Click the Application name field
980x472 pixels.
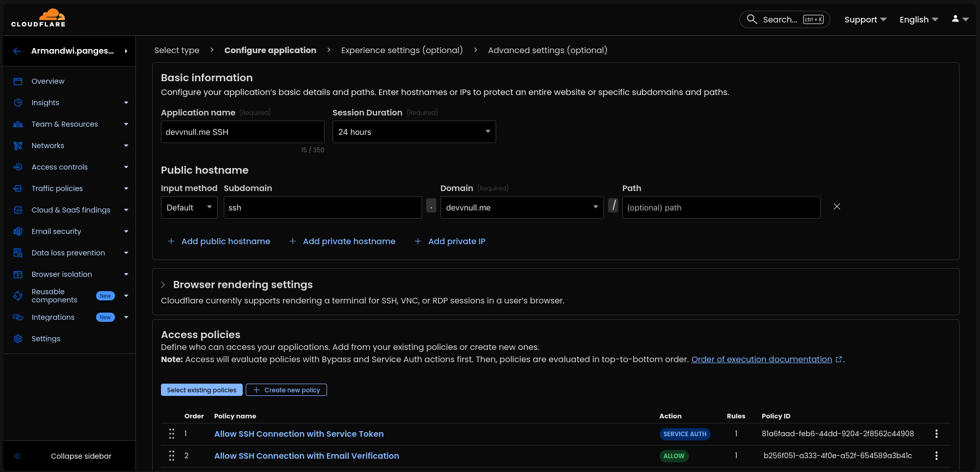(243, 132)
